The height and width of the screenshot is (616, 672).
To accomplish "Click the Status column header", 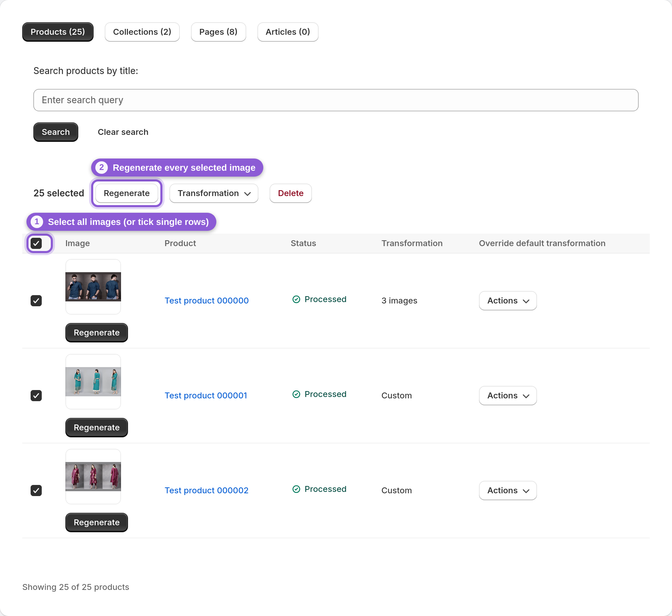I will click(x=303, y=243).
